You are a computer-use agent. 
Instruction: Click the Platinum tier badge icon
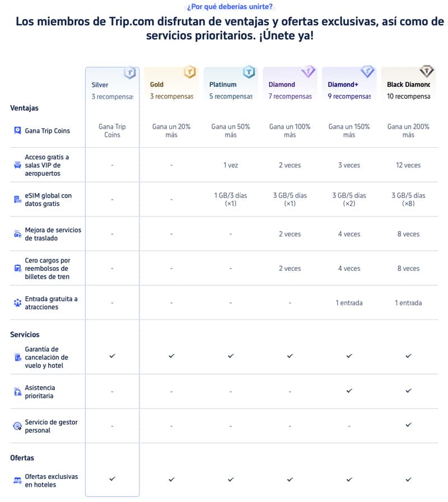pos(249,72)
